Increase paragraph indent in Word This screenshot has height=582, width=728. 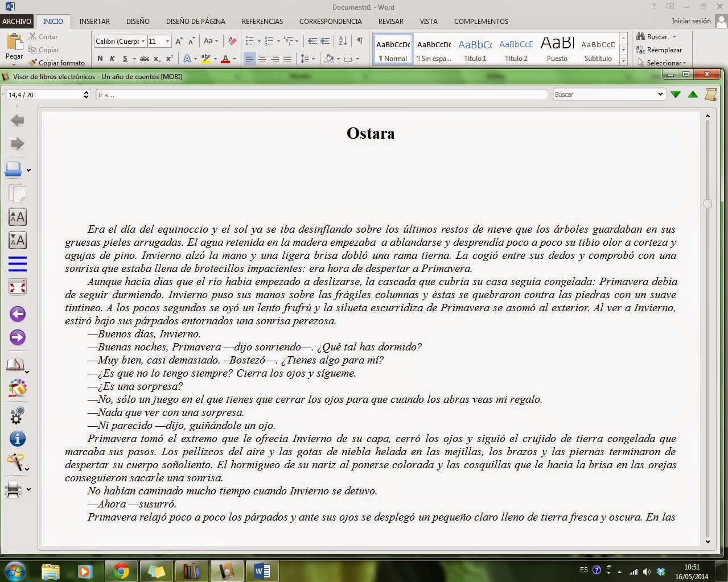click(325, 41)
